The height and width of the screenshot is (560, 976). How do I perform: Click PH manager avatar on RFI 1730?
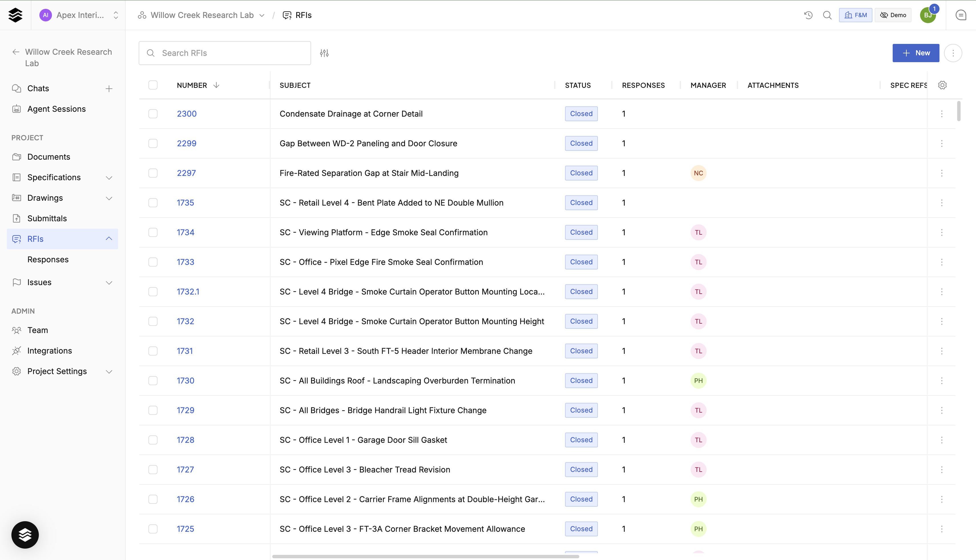(698, 380)
